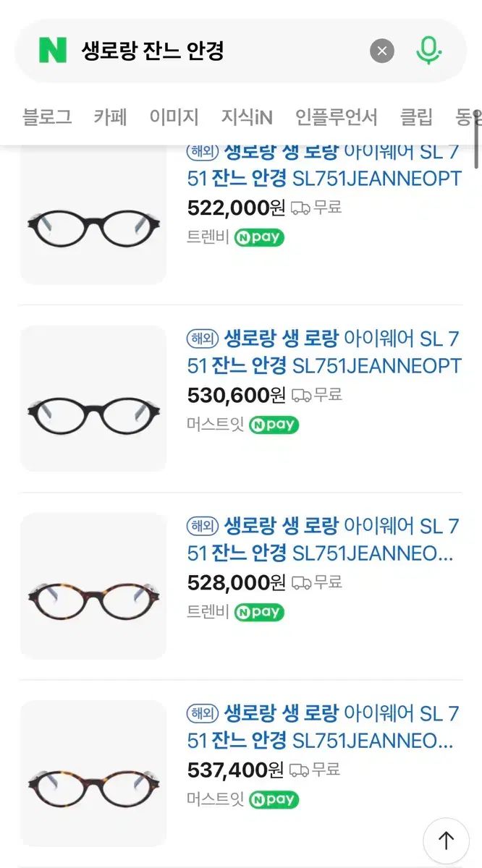Tap Npay badge on 537,400원 listing

pos(274,799)
